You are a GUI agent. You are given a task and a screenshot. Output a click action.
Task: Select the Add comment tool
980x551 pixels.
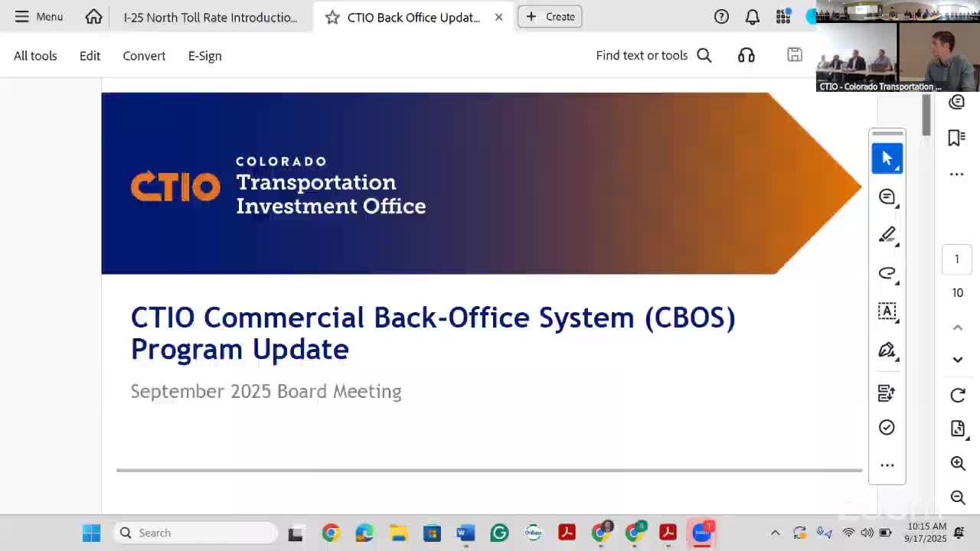(x=887, y=197)
